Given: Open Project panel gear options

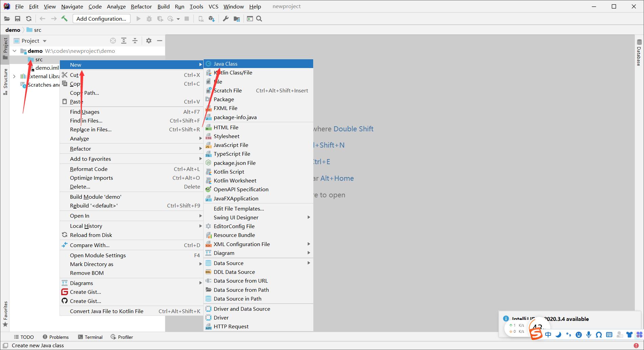Looking at the screenshot, I should coord(149,41).
